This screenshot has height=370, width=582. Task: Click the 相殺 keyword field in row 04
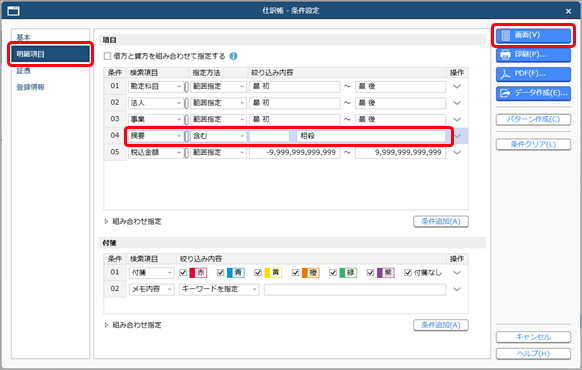[371, 136]
